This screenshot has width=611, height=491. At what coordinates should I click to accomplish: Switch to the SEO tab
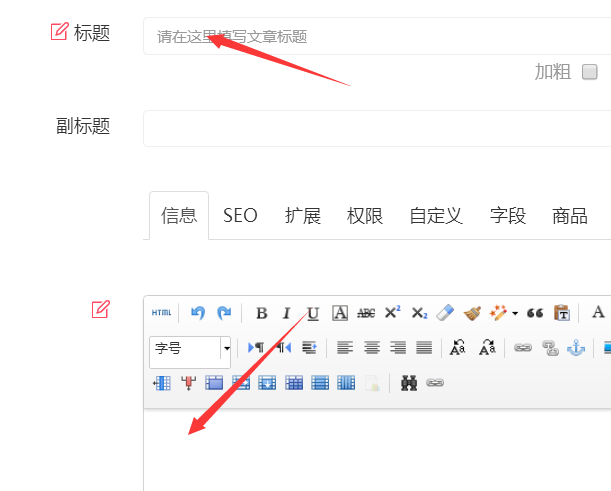240,215
